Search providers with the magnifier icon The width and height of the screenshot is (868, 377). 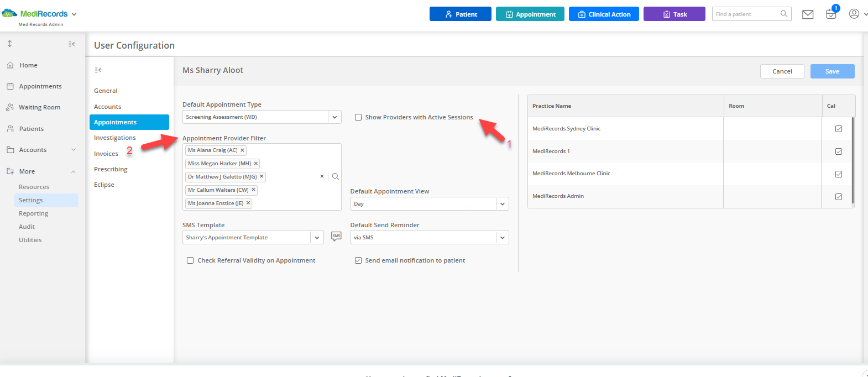point(336,177)
